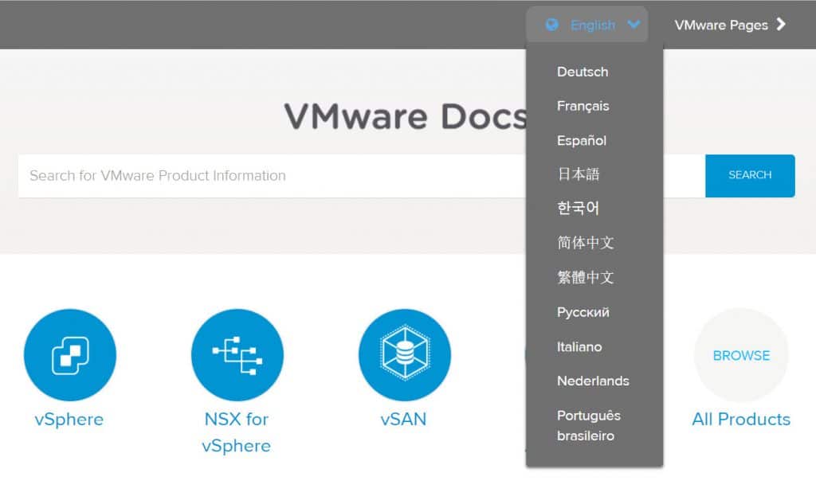Choose 繁體中文 in the language list

pyautogui.click(x=586, y=278)
